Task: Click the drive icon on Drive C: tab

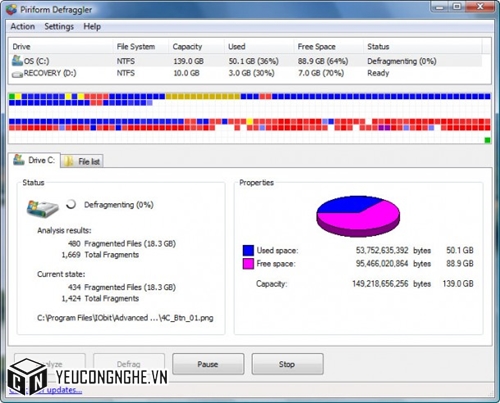Action: pos(19,160)
